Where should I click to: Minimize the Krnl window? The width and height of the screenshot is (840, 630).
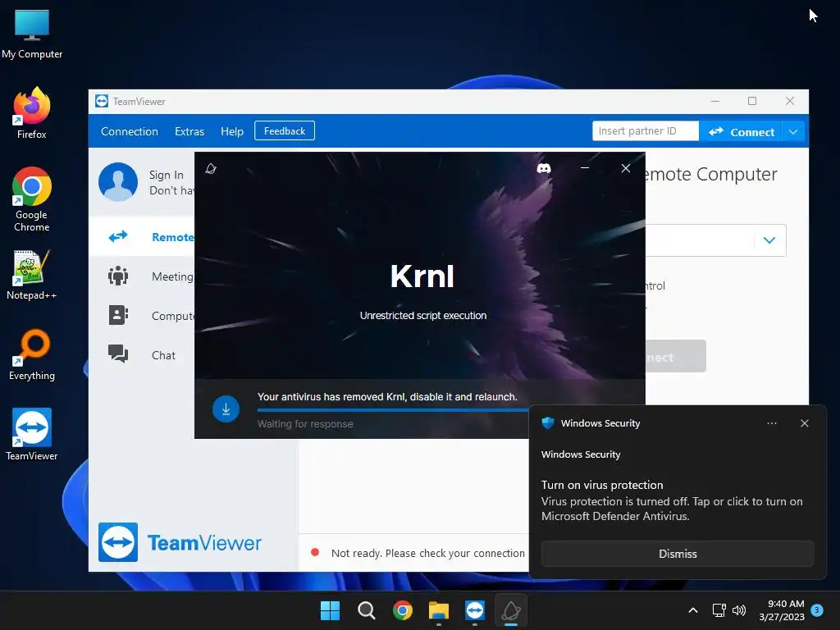585,168
